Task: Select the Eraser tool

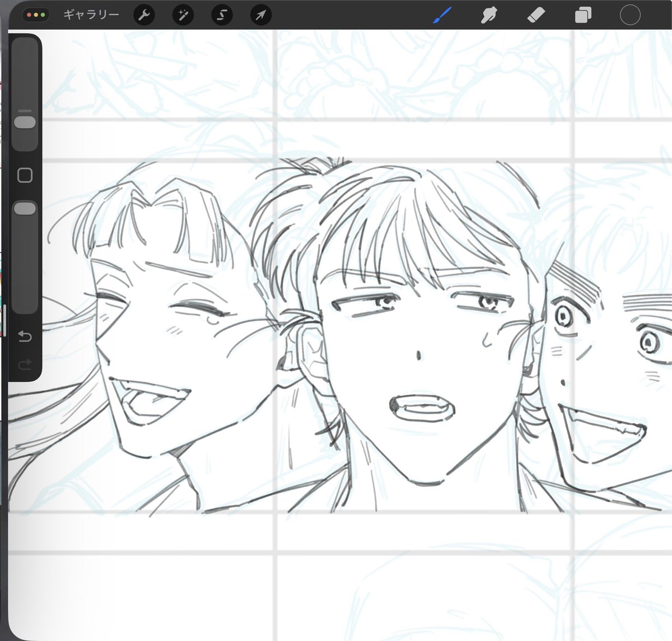Action: click(536, 15)
